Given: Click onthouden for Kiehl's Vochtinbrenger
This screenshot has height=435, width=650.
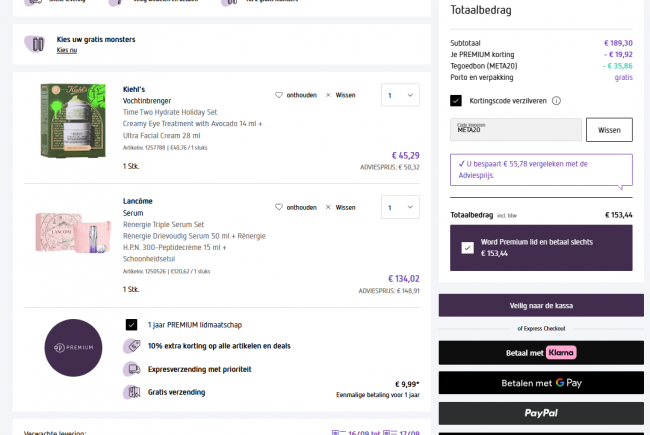Looking at the screenshot, I should pyautogui.click(x=301, y=95).
